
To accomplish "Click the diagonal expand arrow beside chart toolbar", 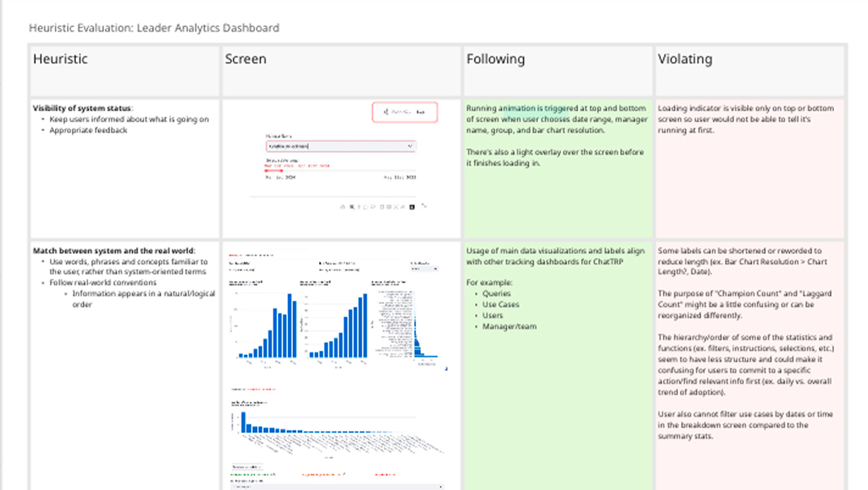I will click(x=424, y=206).
